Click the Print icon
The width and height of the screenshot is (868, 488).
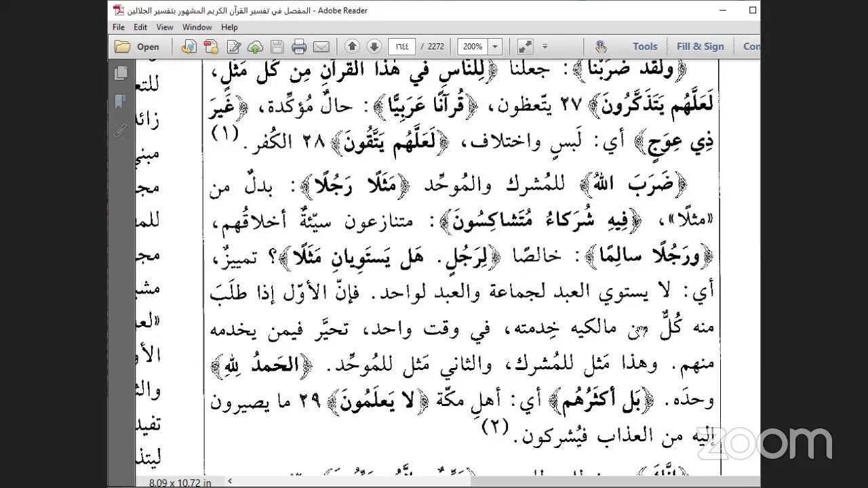coord(299,47)
